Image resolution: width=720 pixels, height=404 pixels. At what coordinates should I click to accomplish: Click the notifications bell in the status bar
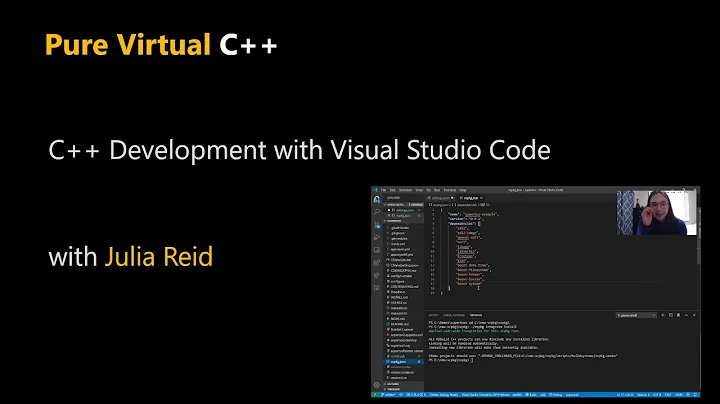click(696, 395)
